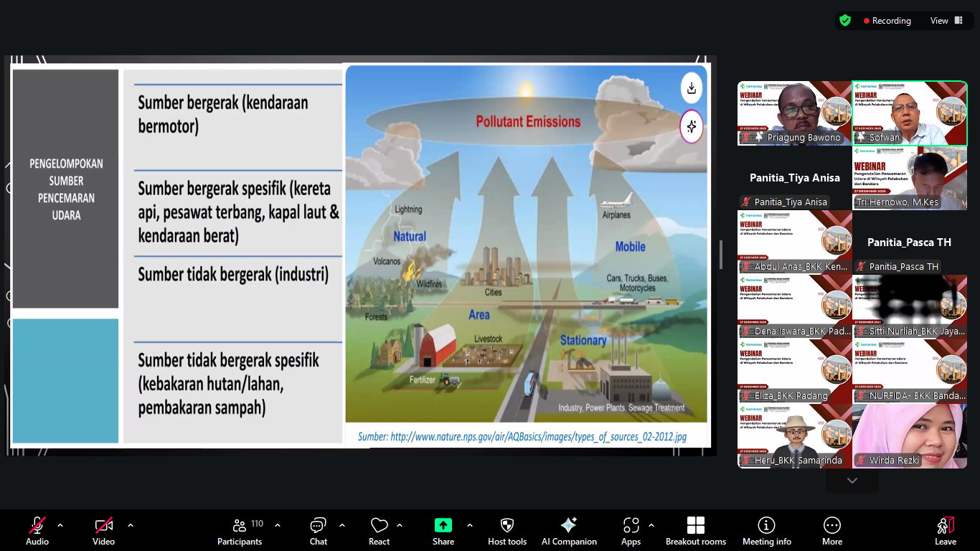Viewport: 980px width, 551px height.
Task: Click the "Pollutant Emissions" slide heading
Action: 528,122
